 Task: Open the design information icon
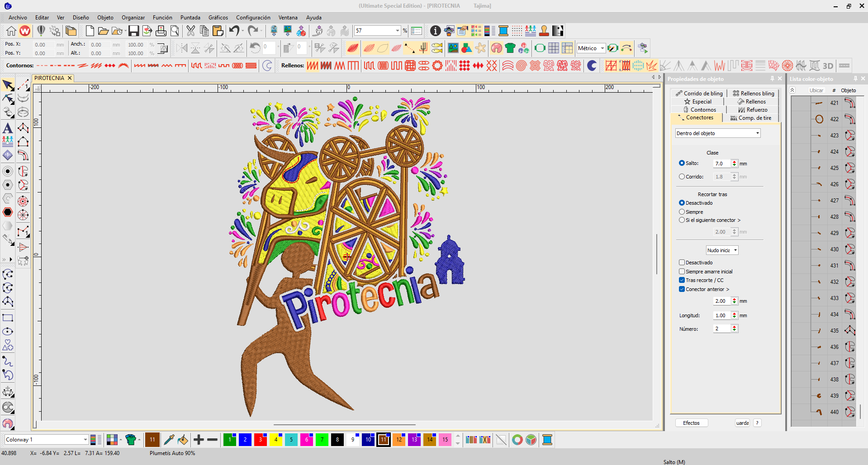435,31
